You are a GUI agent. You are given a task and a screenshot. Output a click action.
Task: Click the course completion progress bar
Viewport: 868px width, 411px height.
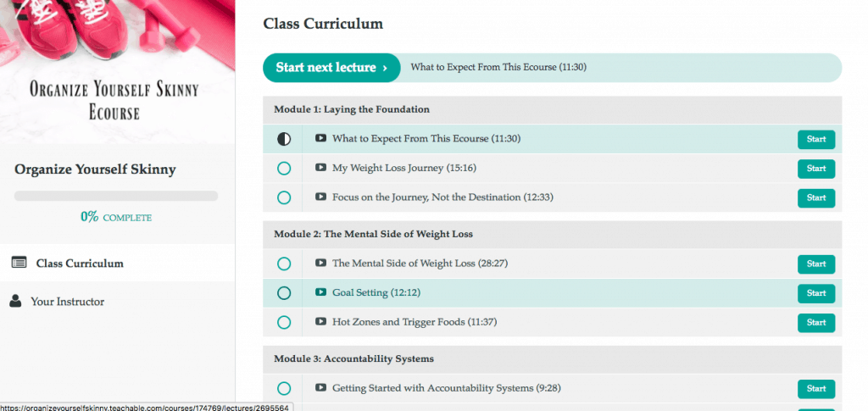pos(116,196)
